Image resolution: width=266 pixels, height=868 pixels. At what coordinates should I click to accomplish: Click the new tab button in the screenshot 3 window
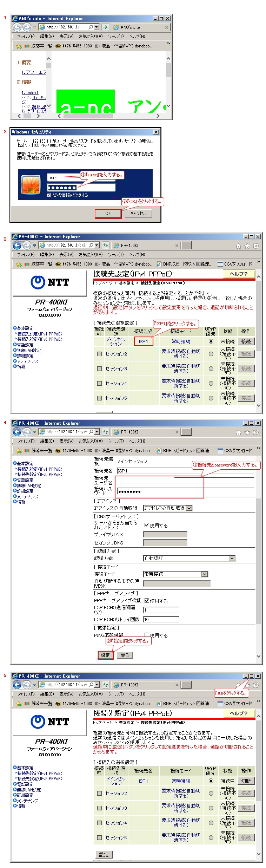186,245
